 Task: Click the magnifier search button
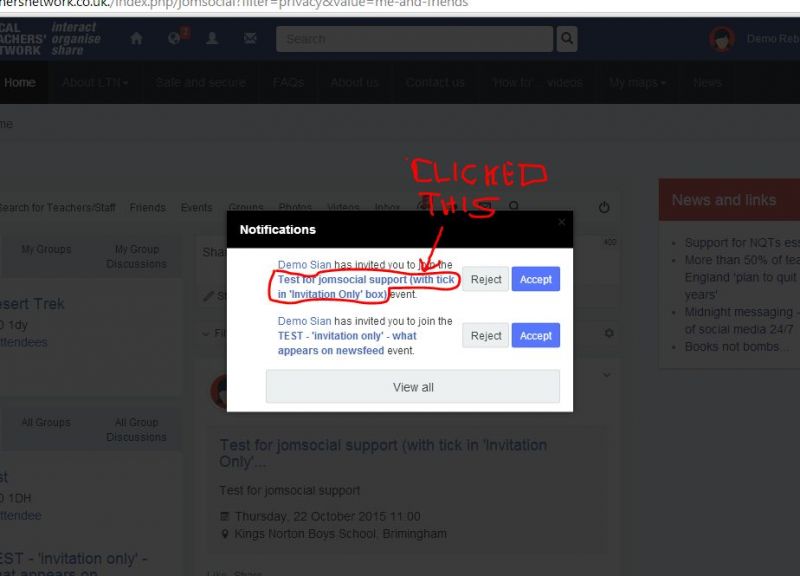[567, 39]
